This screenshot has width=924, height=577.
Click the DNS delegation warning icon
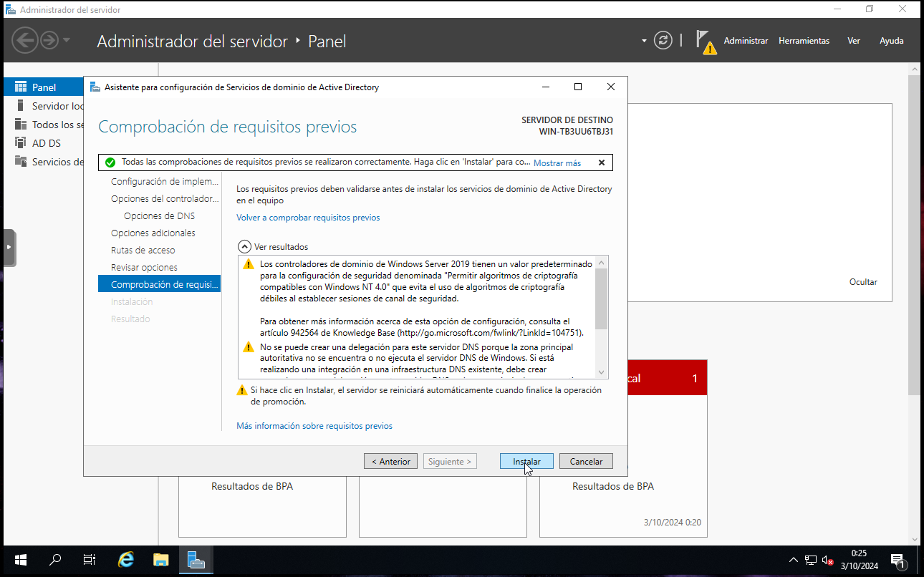tap(248, 347)
